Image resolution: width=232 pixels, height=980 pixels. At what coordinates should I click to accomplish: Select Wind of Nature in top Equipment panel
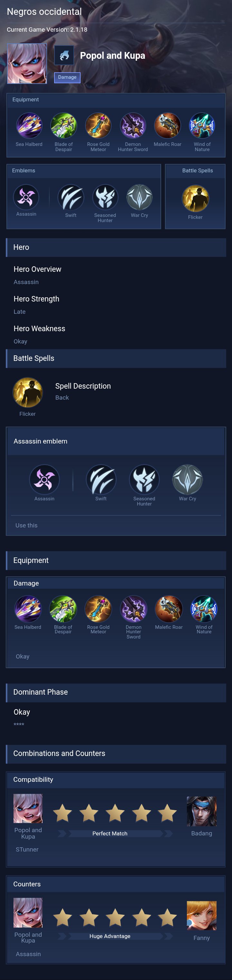pos(202,126)
